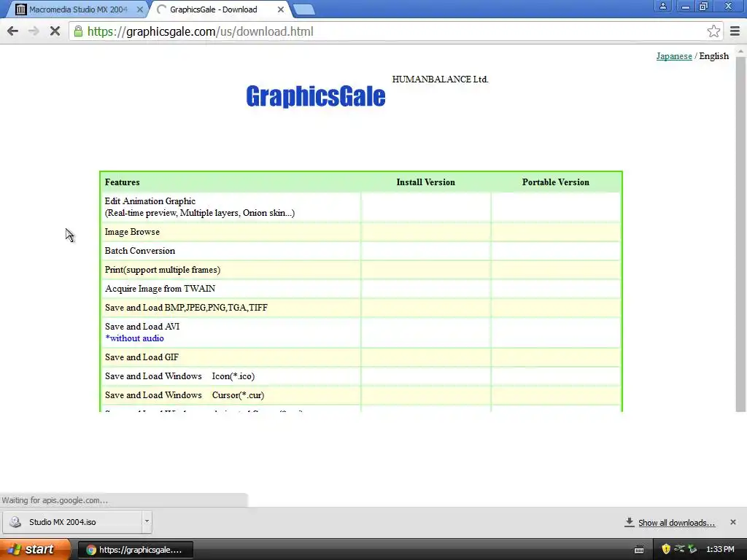Screen dimensions: 747x560
Task: Switch the site language to Japanese
Action: point(673,56)
